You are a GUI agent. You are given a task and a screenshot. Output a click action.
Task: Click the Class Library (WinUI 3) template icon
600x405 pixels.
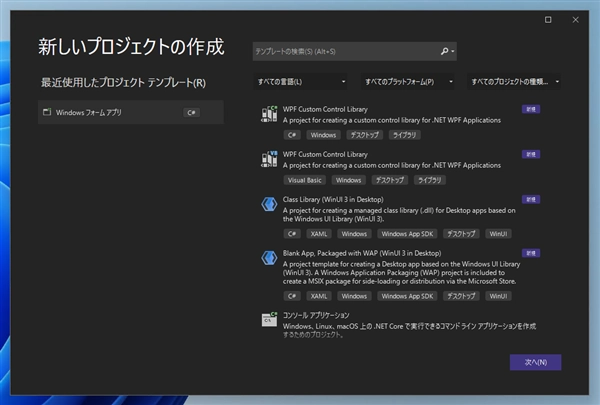(x=269, y=204)
